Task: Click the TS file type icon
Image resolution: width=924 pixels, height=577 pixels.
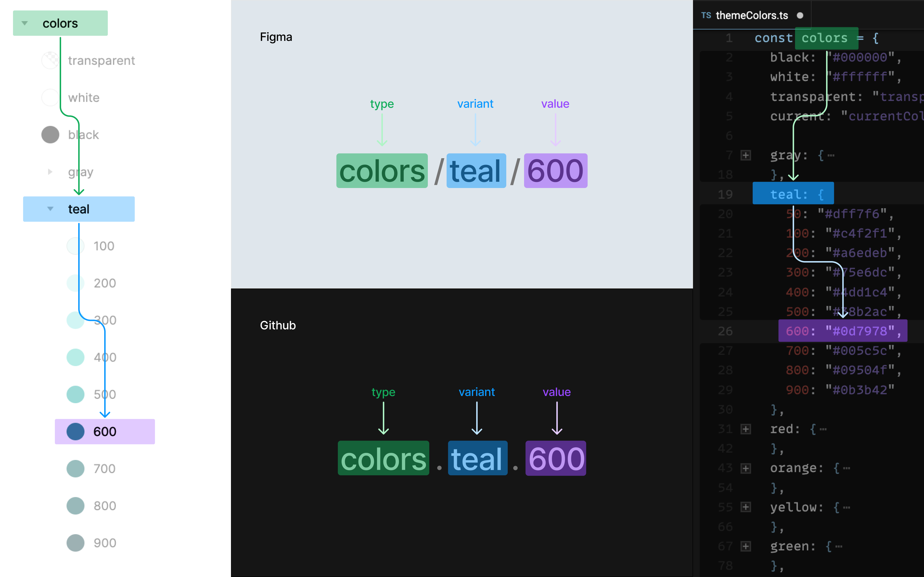Action: point(706,15)
